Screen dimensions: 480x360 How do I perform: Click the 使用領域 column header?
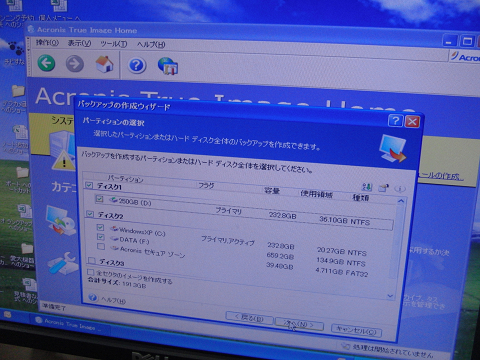[x=316, y=194]
